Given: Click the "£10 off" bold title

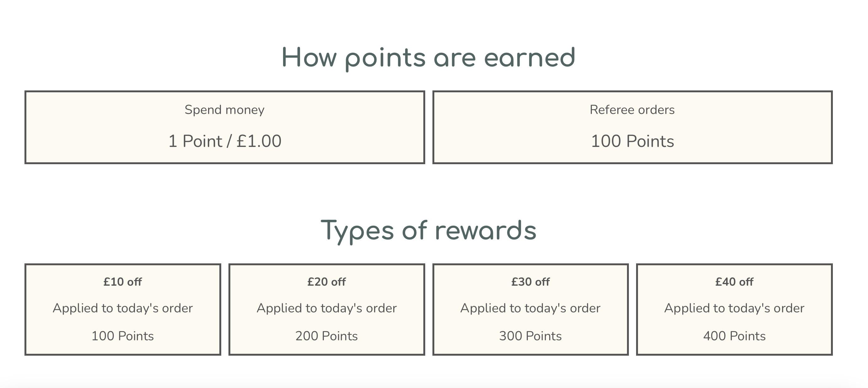Looking at the screenshot, I should tap(123, 282).
